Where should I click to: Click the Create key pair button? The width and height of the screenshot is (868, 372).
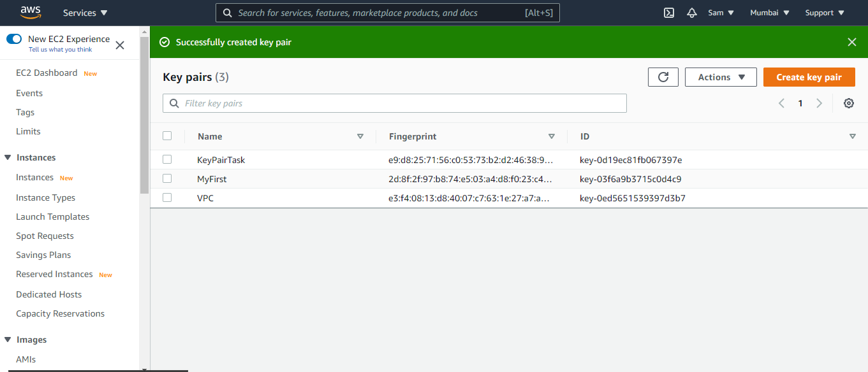(x=809, y=76)
